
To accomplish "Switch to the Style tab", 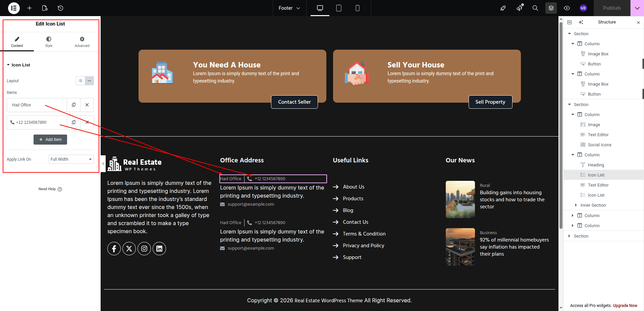I will coord(49,42).
